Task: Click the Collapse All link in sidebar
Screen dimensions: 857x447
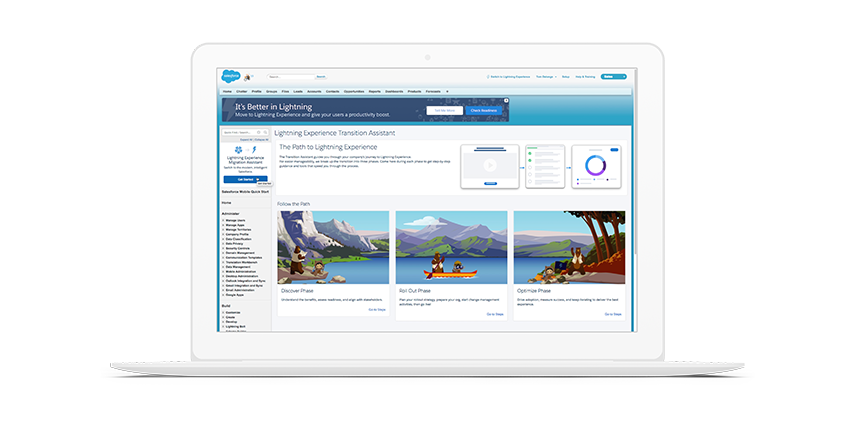Action: (261, 140)
